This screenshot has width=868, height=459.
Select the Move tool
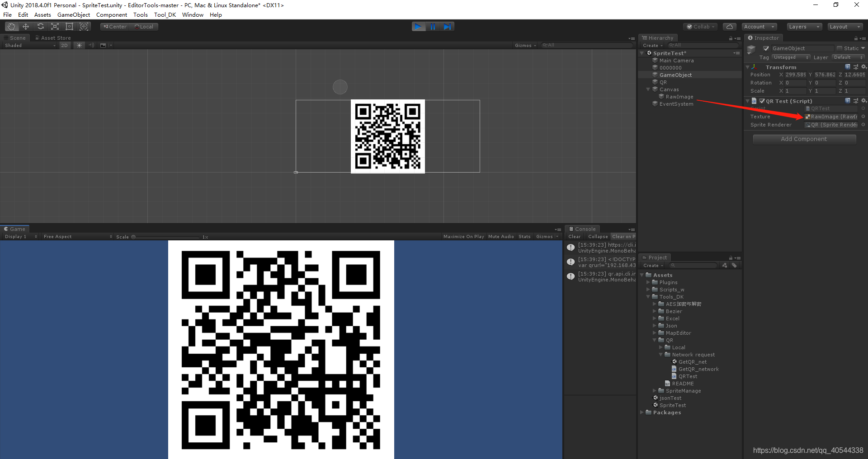pos(26,26)
